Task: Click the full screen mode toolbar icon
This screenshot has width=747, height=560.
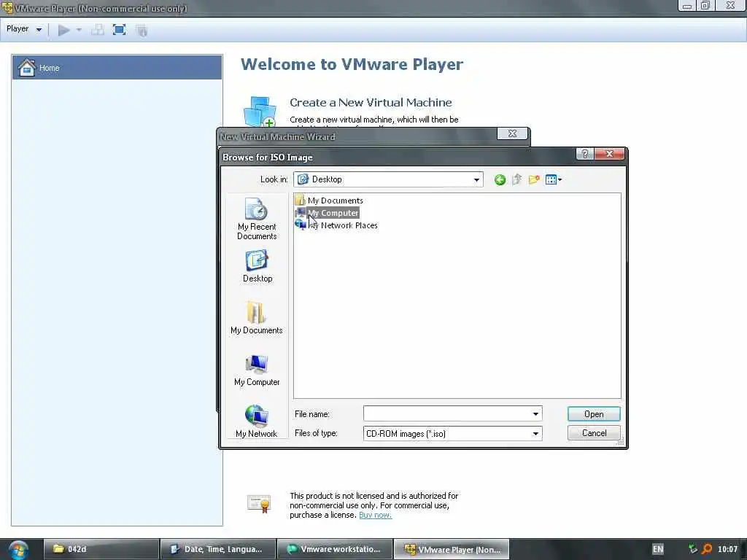Action: tap(119, 30)
